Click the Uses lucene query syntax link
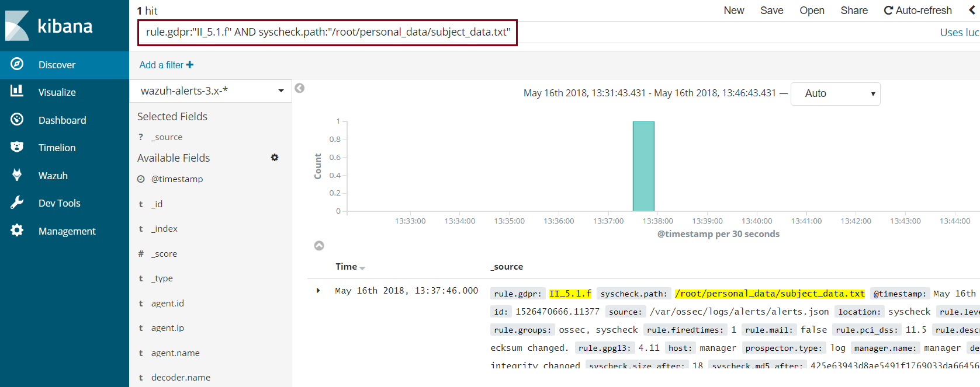980x387 pixels. (x=960, y=33)
